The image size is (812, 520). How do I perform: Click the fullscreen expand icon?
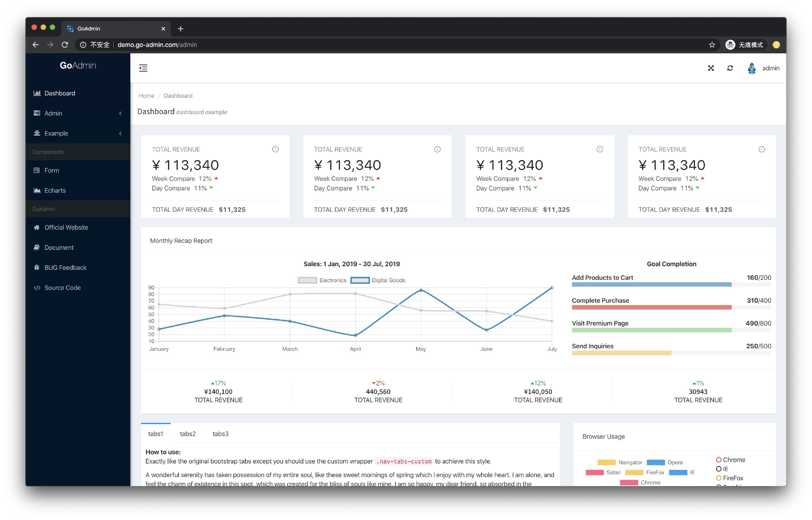pyautogui.click(x=710, y=68)
